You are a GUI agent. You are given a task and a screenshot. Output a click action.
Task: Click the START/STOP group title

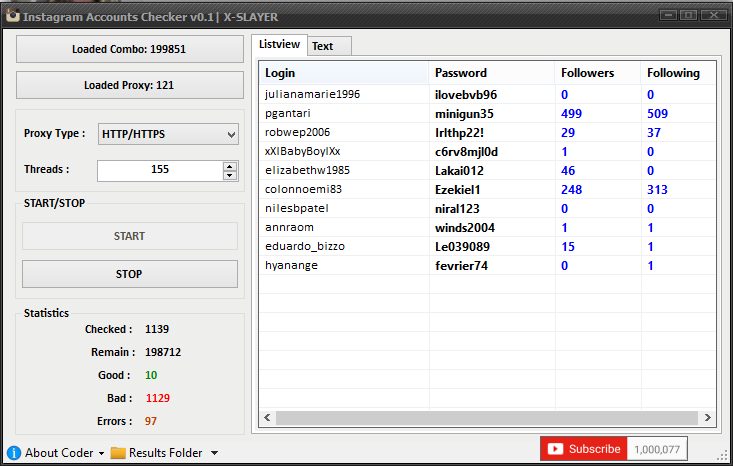click(x=54, y=203)
